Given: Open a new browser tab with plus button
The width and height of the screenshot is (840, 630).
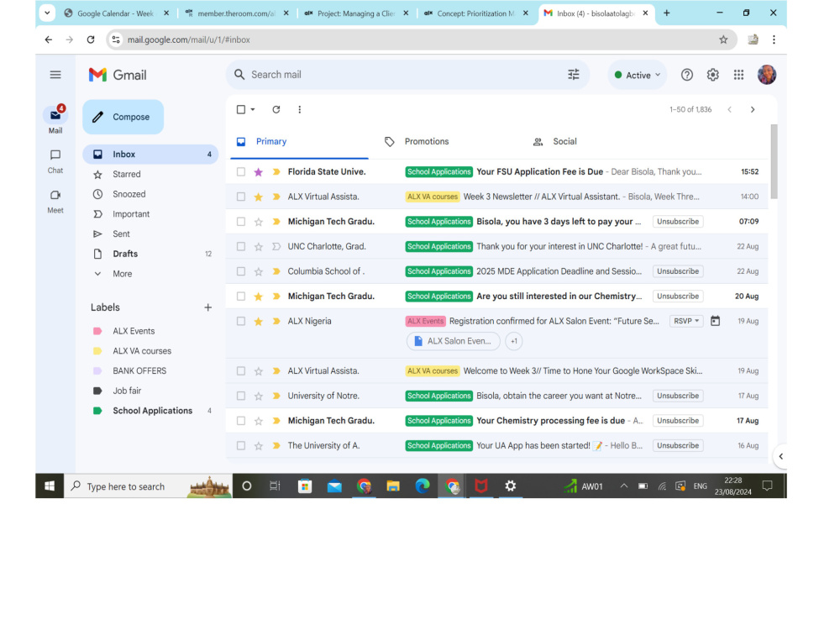Looking at the screenshot, I should tap(666, 13).
